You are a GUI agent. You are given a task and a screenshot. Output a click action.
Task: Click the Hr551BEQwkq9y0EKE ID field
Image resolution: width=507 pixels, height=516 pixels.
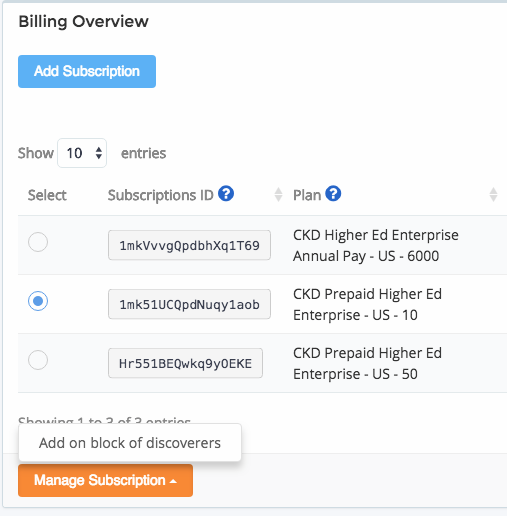185,363
